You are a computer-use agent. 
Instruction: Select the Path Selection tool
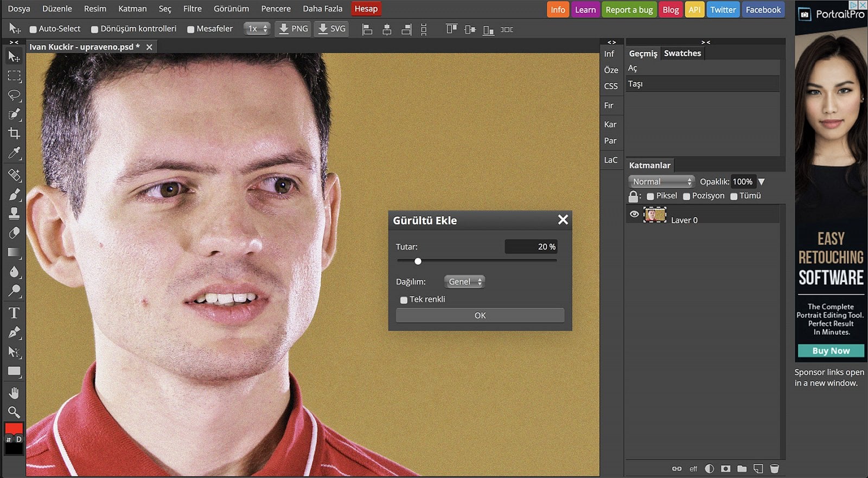(14, 352)
